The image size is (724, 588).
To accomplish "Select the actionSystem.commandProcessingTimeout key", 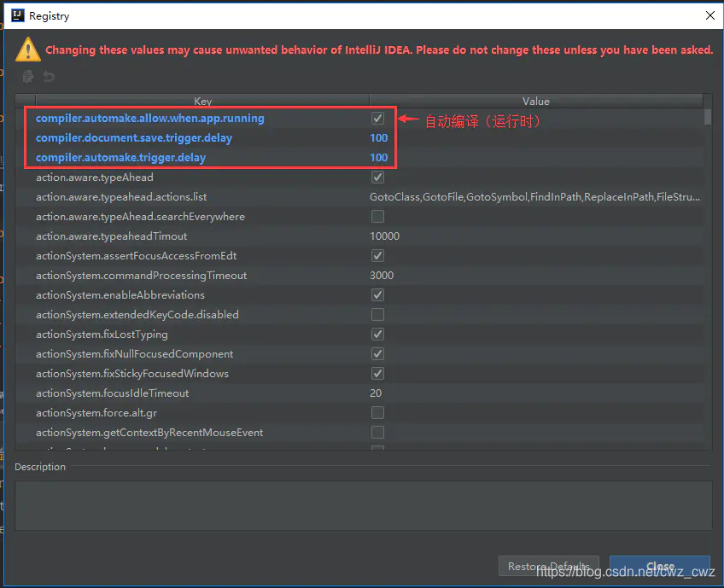I will pos(141,276).
